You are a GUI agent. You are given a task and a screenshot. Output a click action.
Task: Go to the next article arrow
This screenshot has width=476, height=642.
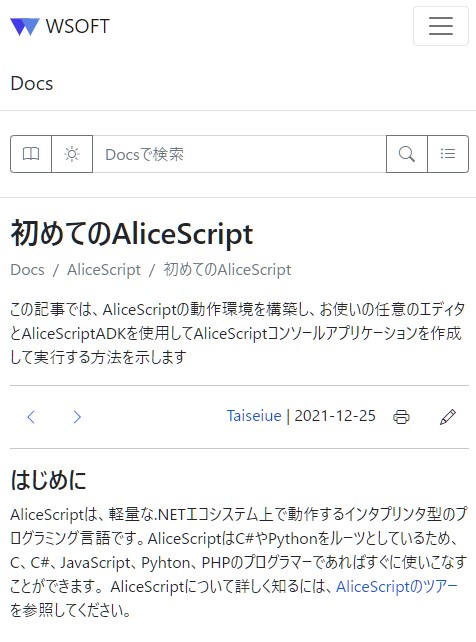coord(77,417)
